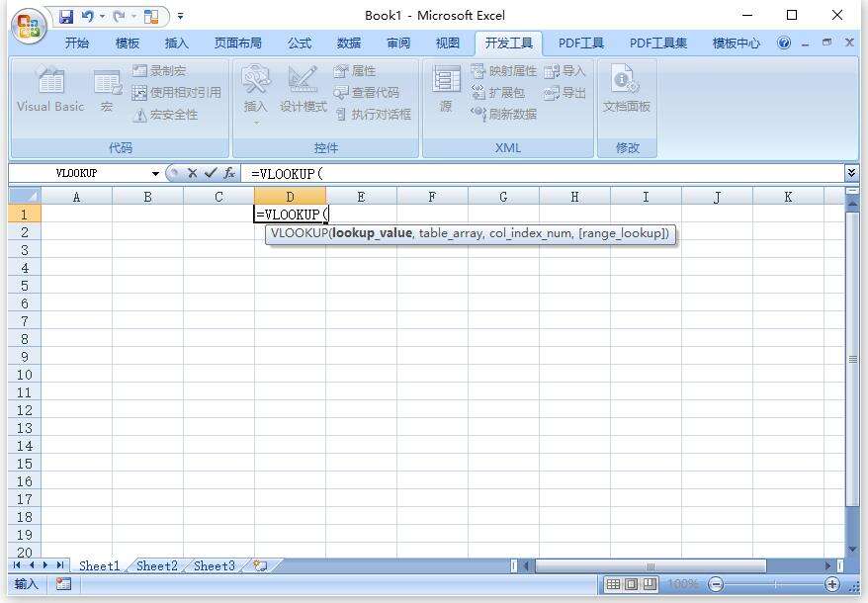Viewport: 868px width, 603px height.
Task: Open the 页面布局 tab
Action: 238,43
